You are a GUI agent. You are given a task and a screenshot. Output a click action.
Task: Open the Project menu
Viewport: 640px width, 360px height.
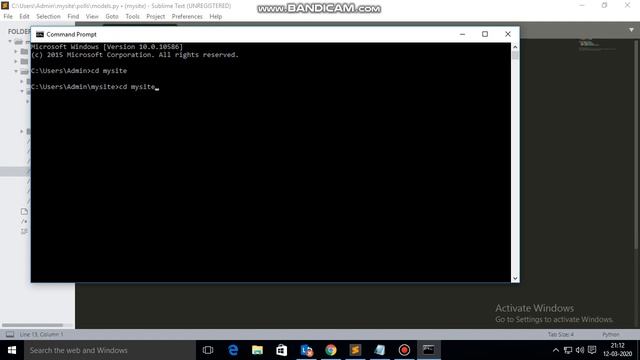click(x=156, y=16)
